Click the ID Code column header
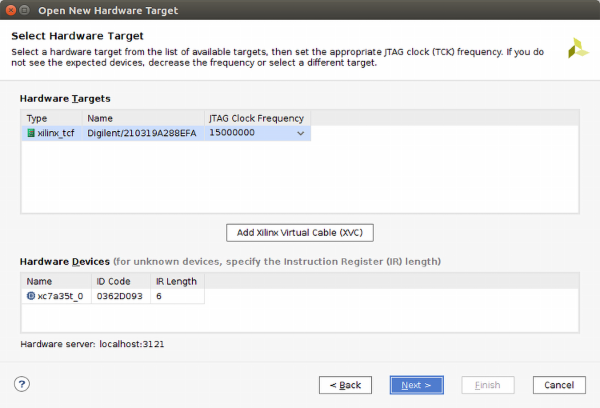This screenshot has width=600, height=408. 121,282
